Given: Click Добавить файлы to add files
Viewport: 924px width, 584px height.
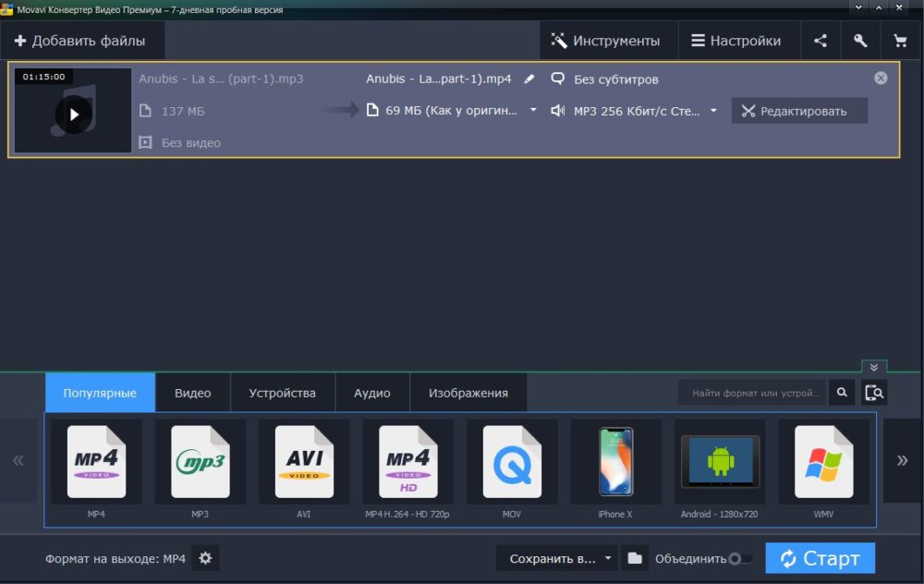Looking at the screenshot, I should (80, 41).
